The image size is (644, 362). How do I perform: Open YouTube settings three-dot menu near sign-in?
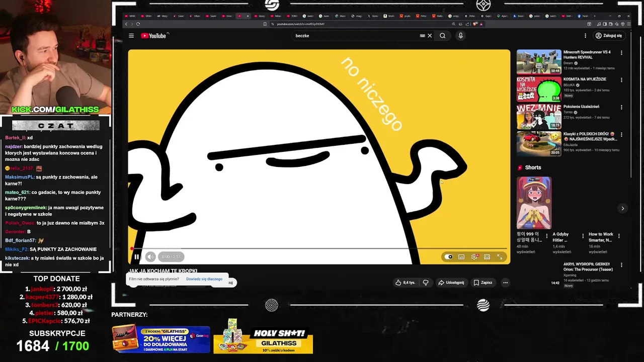click(x=585, y=36)
